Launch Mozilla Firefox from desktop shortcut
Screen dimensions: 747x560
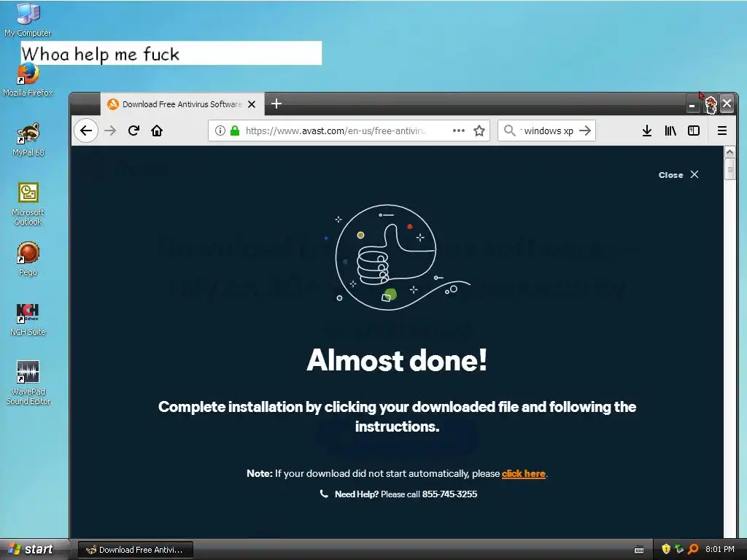[28, 80]
